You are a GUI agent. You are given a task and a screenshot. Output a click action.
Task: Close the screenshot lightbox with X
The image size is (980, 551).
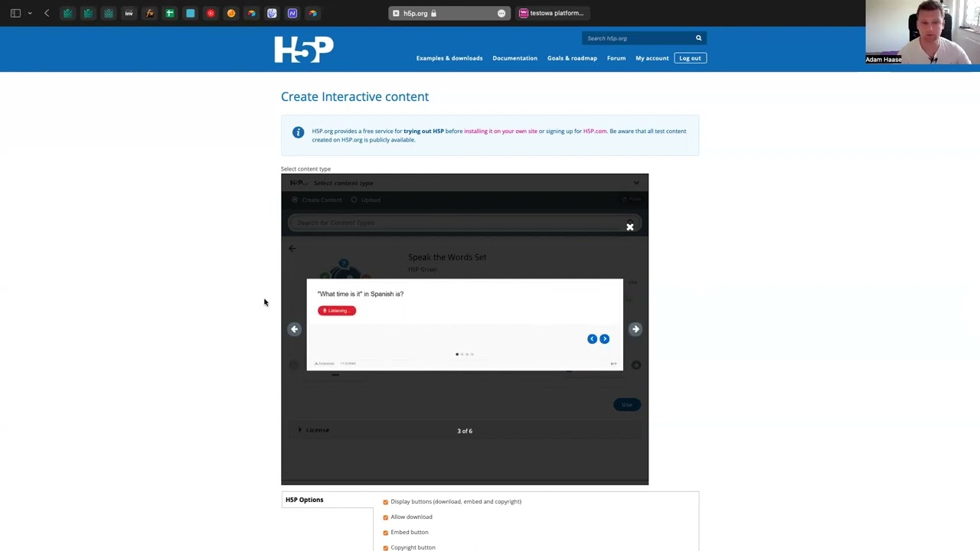click(630, 227)
